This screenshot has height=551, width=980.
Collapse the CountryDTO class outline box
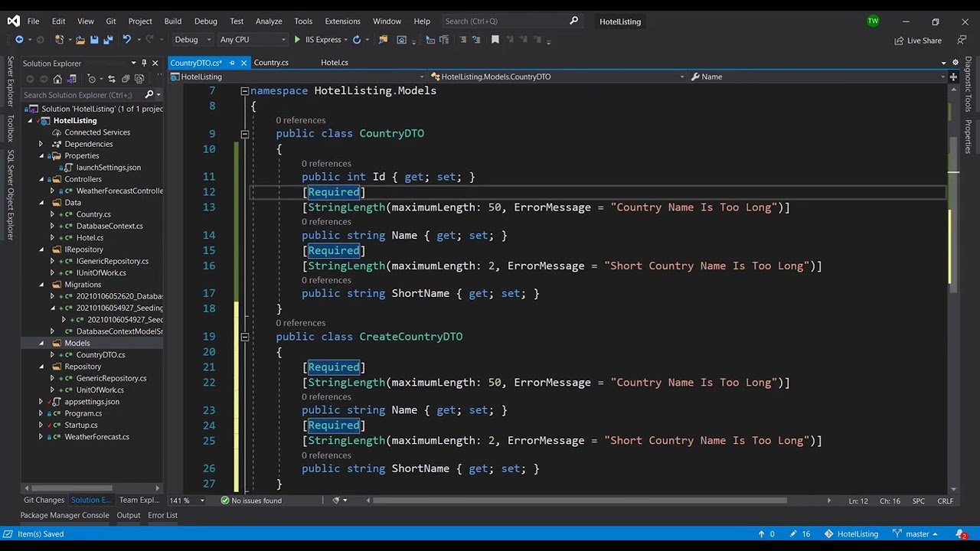[245, 134]
